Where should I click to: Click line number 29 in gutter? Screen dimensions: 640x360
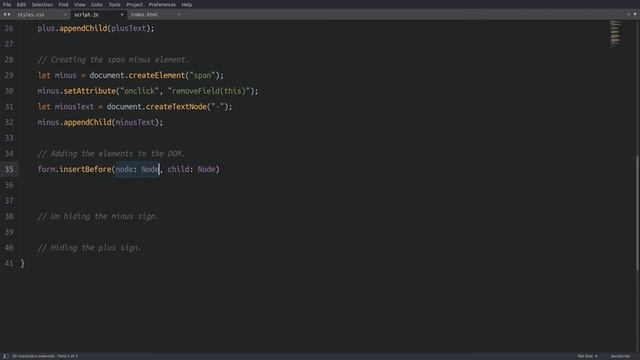[x=9, y=76]
